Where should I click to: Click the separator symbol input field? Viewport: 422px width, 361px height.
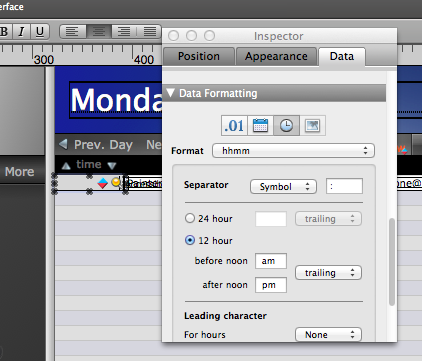(x=344, y=186)
